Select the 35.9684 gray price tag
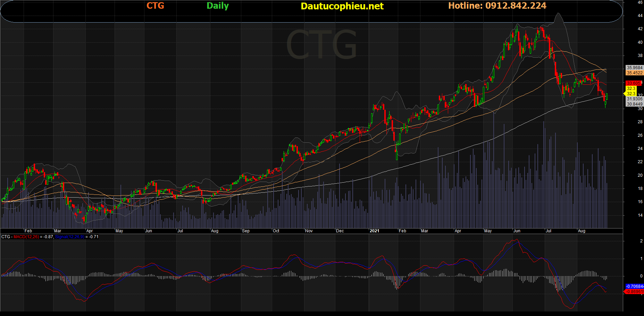The image size is (644, 316). click(x=634, y=68)
